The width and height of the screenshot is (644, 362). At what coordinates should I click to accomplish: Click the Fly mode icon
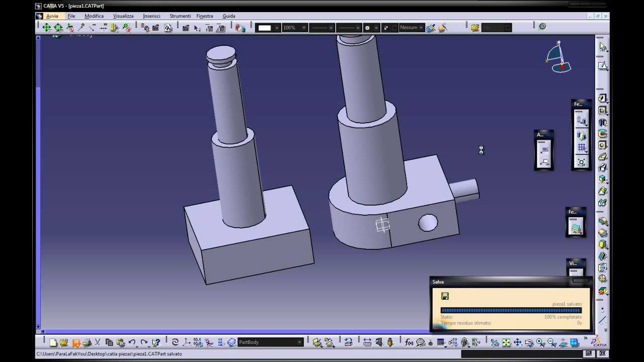click(495, 342)
